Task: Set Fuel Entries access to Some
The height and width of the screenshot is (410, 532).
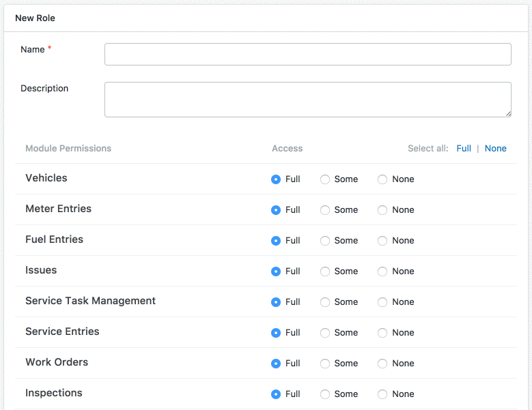Action: tap(325, 241)
